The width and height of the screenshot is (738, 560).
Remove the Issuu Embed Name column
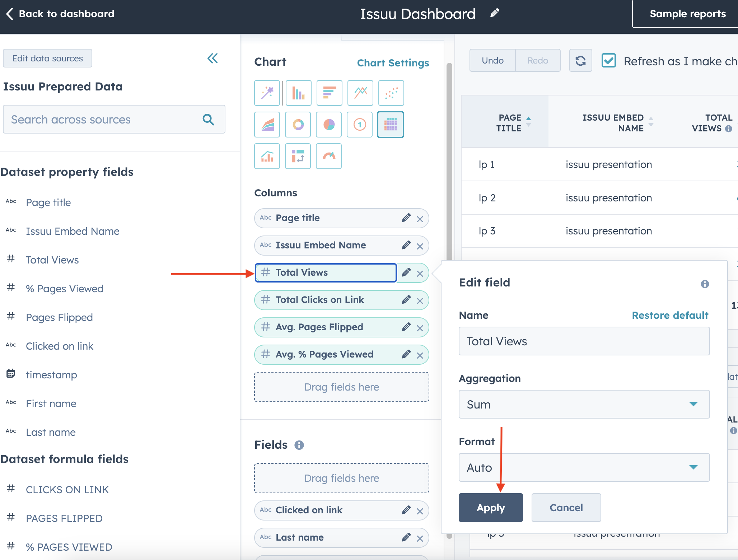pyautogui.click(x=420, y=246)
